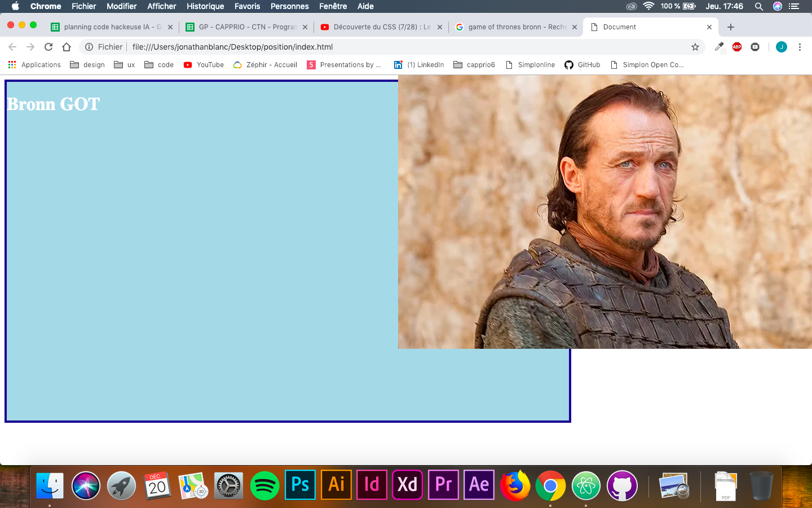Open the LinkedIn bookmark
The width and height of the screenshot is (812, 508).
[419, 65]
